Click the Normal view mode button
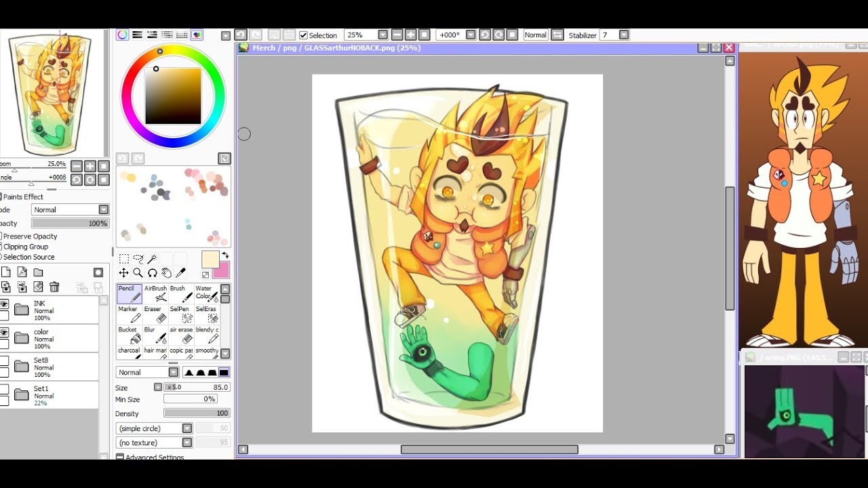 click(x=535, y=35)
